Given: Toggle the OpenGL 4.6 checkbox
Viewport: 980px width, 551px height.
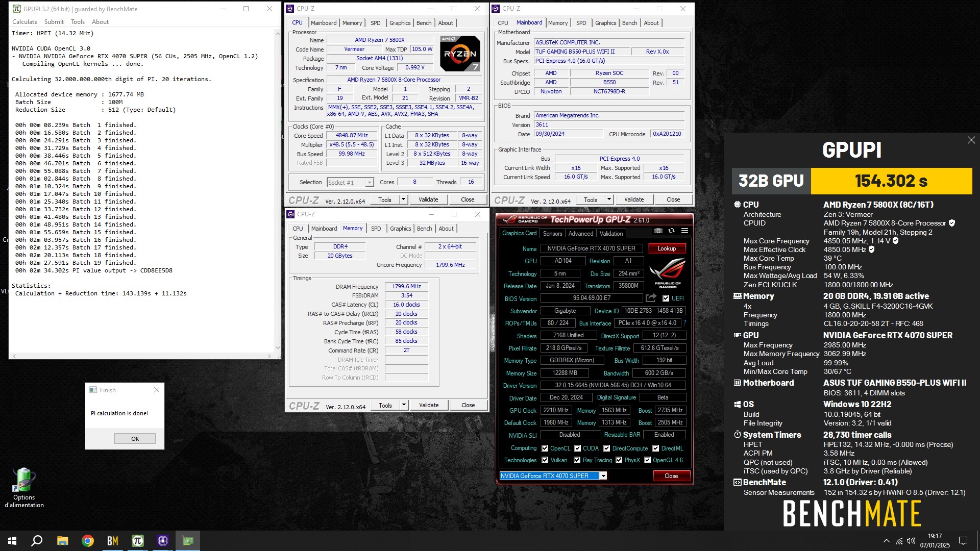Looking at the screenshot, I should click(647, 460).
